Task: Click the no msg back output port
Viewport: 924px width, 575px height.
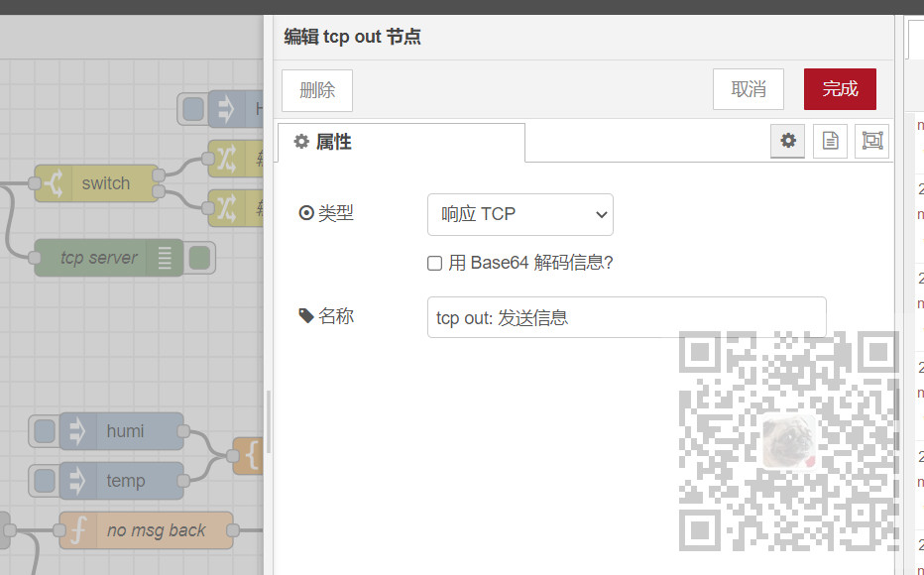Action: click(x=233, y=530)
